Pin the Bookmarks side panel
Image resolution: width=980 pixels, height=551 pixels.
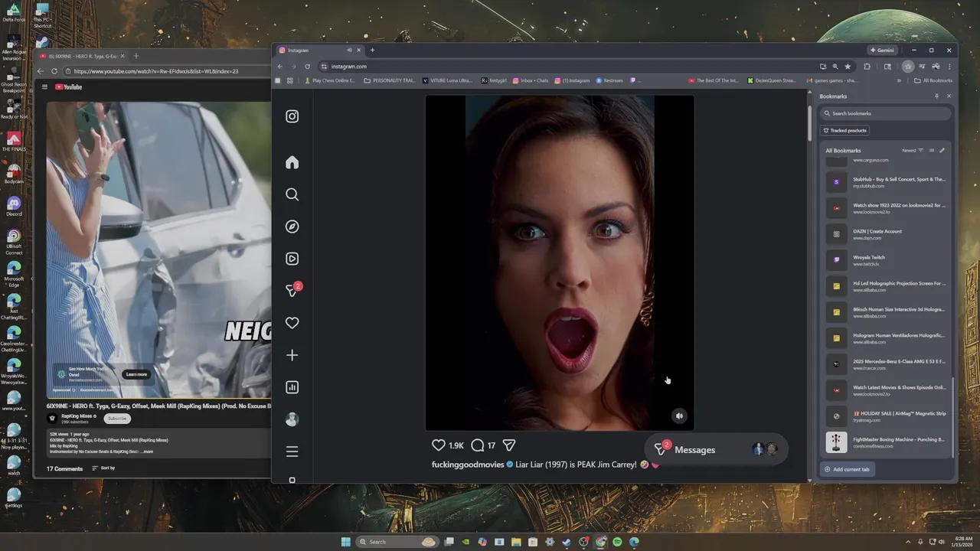(x=936, y=96)
